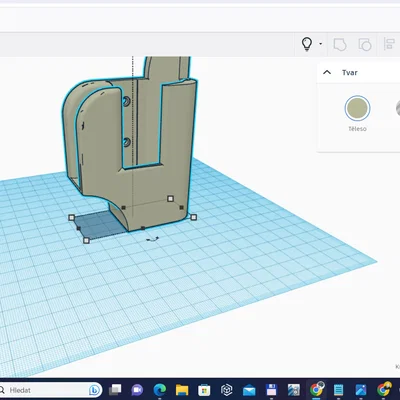Open File Explorer from the taskbar
The height and width of the screenshot is (400, 400).
pyautogui.click(x=182, y=390)
